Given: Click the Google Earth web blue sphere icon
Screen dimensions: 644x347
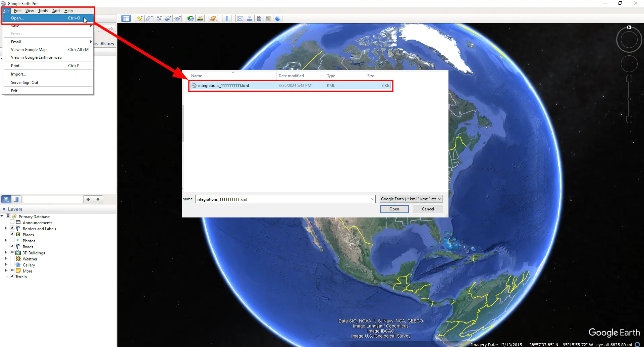Looking at the screenshot, I should click(278, 18).
